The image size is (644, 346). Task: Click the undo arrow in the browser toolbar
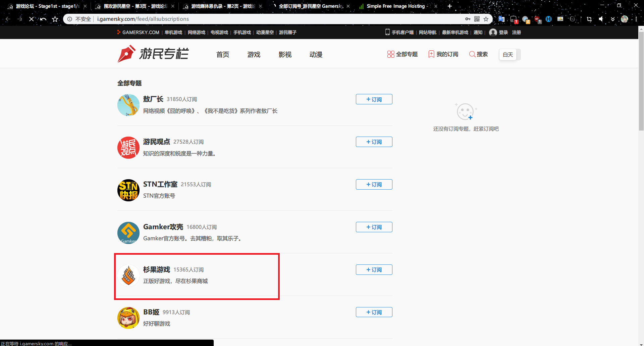(x=43, y=19)
